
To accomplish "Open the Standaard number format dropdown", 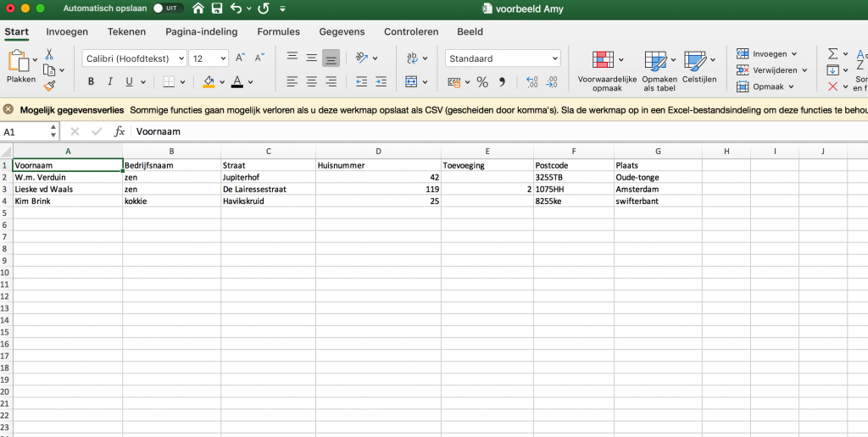I will tap(503, 58).
